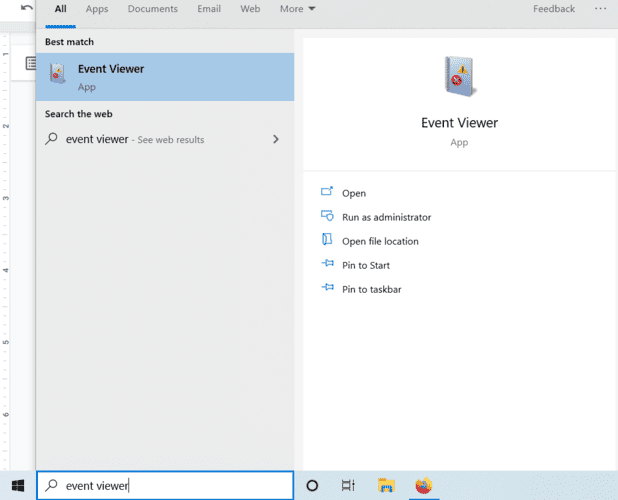This screenshot has height=500, width=618.
Task: Click the undo arrow in background window
Action: coord(27,8)
